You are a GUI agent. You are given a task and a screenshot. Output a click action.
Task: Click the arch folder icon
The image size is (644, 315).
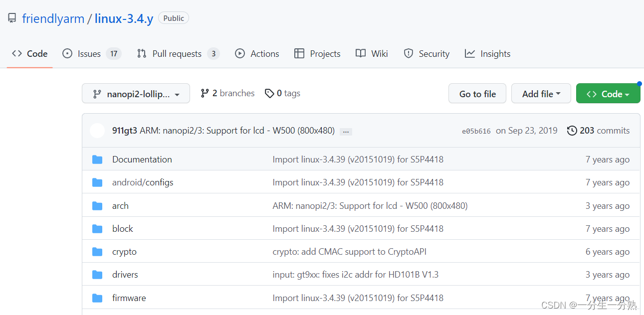point(97,206)
